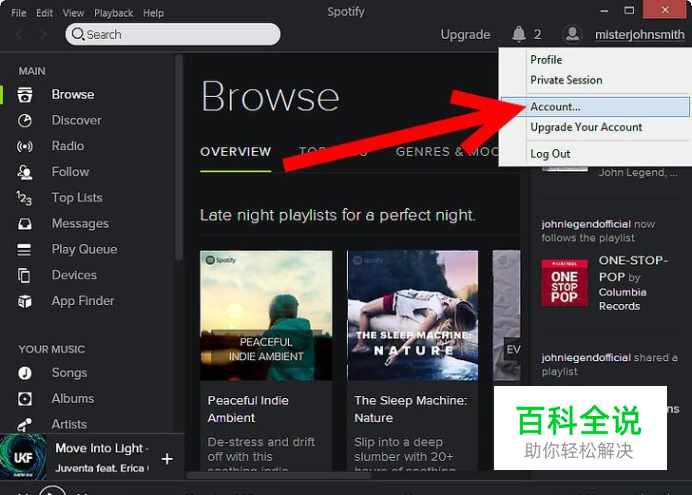Click the Play Queue list icon

click(x=24, y=250)
